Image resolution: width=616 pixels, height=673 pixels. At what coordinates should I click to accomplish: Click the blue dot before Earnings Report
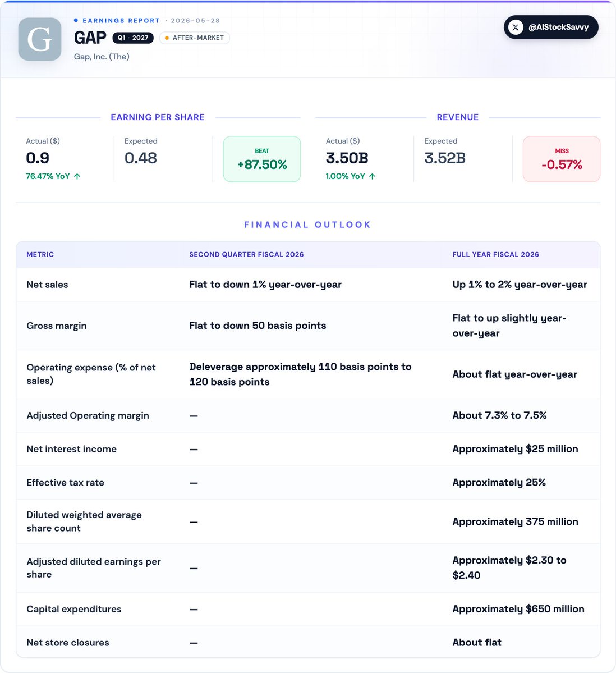point(76,20)
